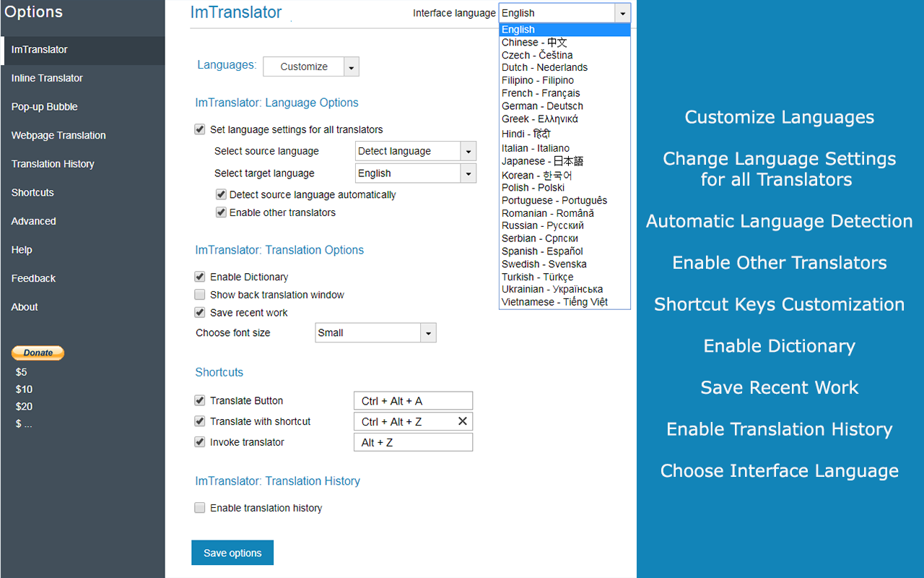Go to Webpage Translation options
Image resolution: width=924 pixels, height=578 pixels.
pyautogui.click(x=58, y=135)
